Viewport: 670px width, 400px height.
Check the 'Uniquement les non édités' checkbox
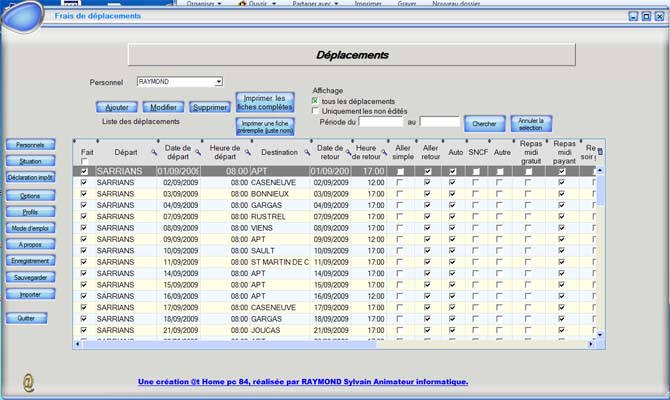coord(316,111)
